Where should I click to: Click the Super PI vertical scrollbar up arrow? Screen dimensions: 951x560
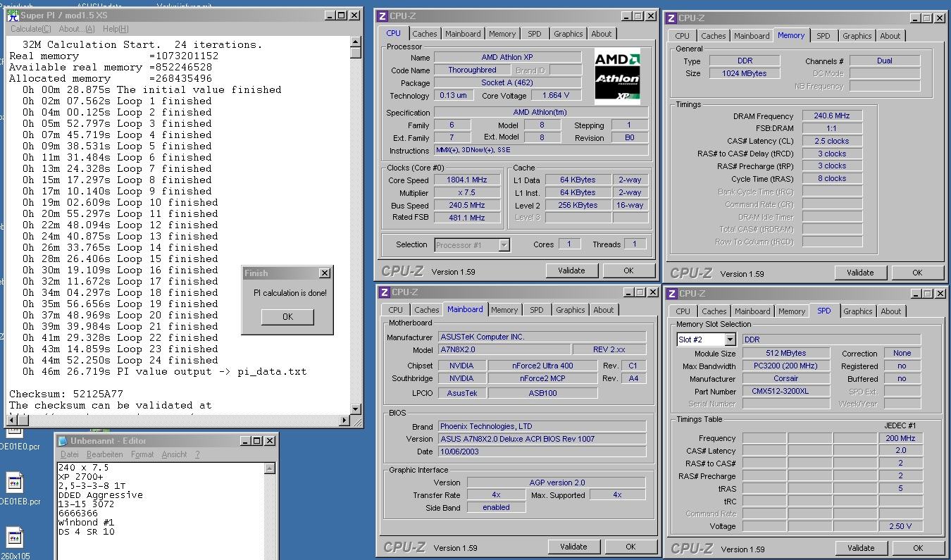pyautogui.click(x=356, y=42)
